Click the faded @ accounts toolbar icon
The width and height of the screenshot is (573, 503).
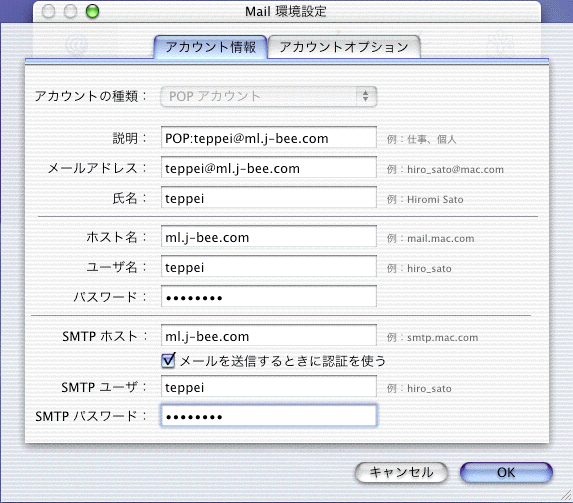(77, 45)
